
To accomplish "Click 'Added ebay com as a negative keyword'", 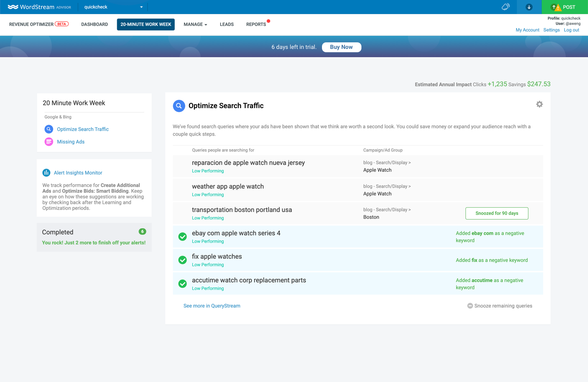I will (490, 237).
